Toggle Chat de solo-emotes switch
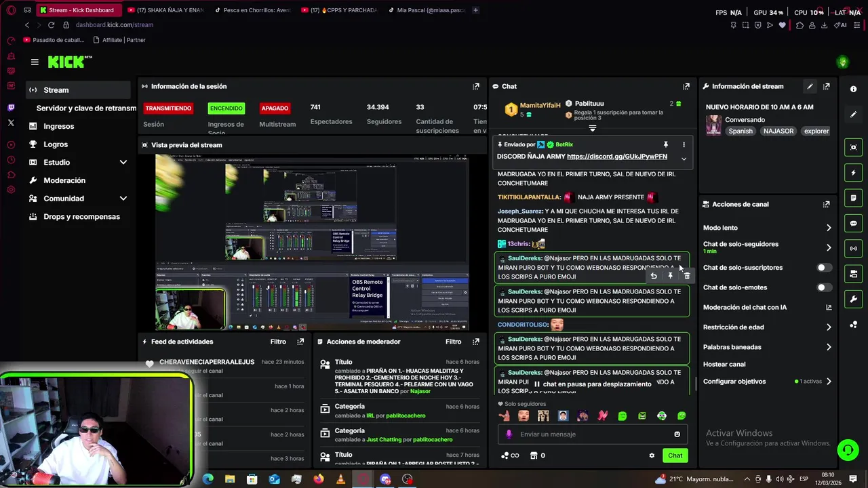868x488 pixels. tap(824, 287)
